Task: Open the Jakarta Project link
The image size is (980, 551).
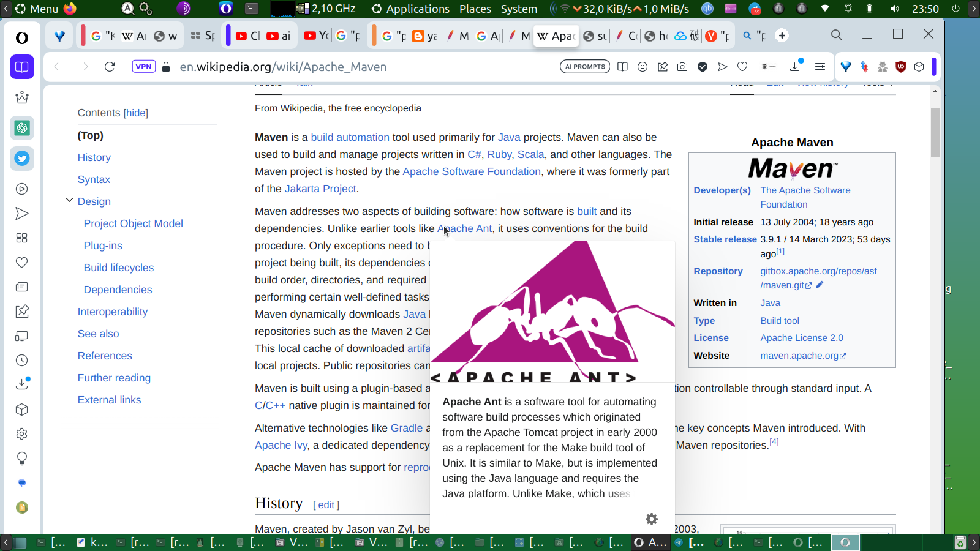Action: pos(320,189)
